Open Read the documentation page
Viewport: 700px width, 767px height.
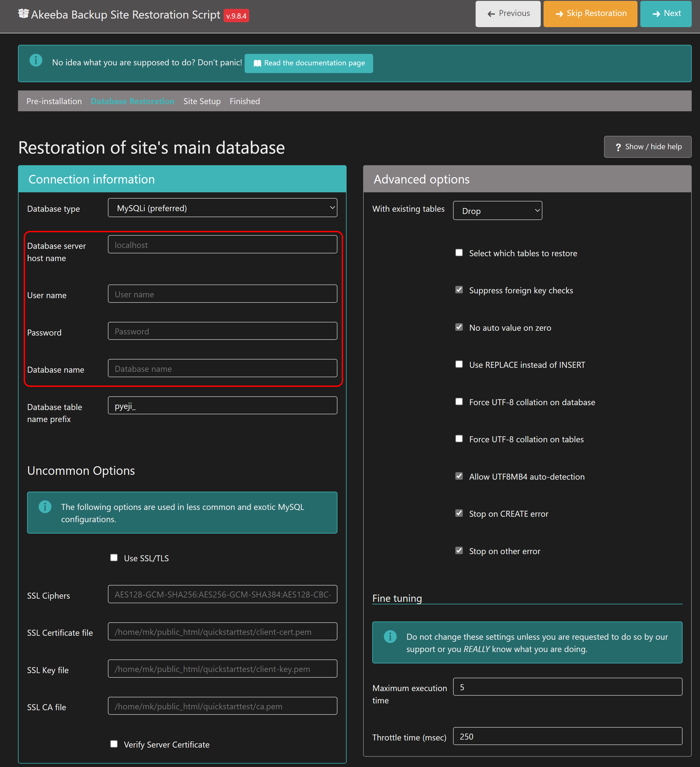click(309, 63)
